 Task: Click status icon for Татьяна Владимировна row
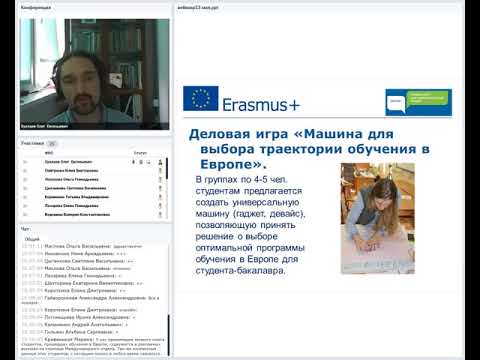(x=160, y=197)
